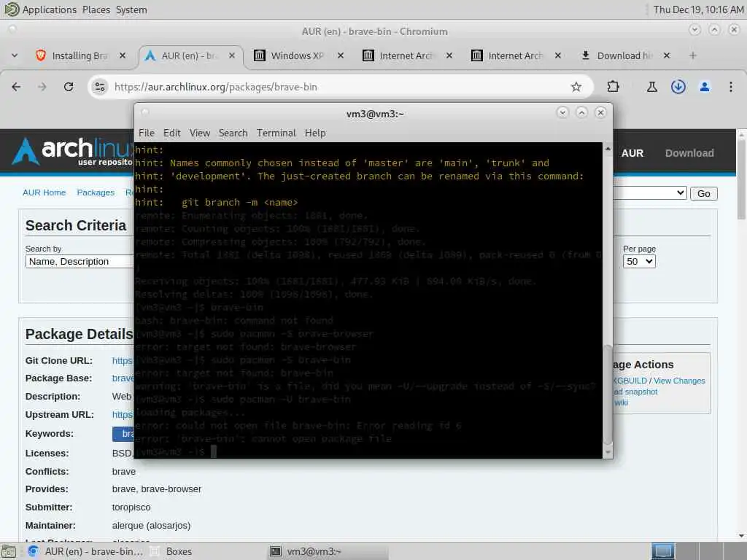Click the terminal window scrollbar
747x560 pixels.
(608, 394)
